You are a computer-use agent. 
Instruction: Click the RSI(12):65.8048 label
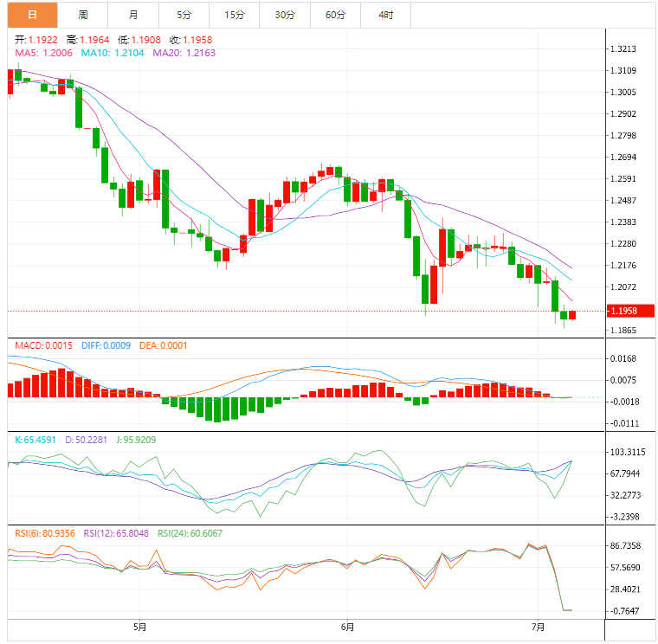tap(116, 534)
